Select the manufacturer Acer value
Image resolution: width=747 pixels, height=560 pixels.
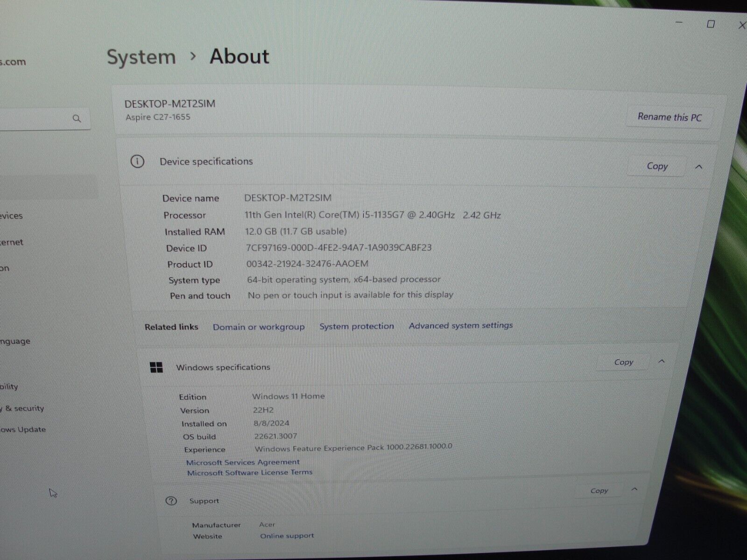tap(267, 525)
